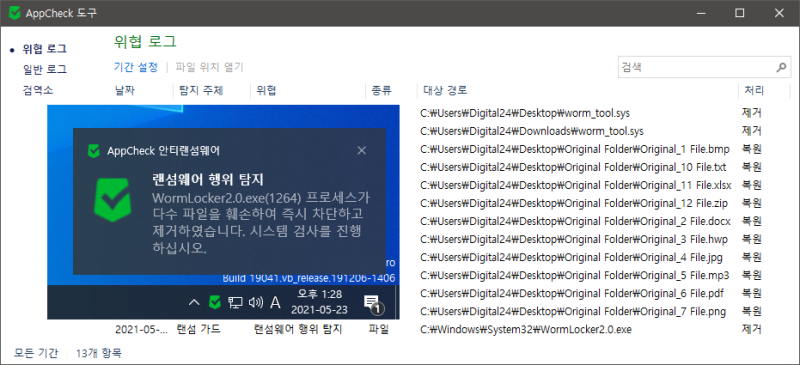Open the 일반 로그 sidebar item

click(x=44, y=69)
